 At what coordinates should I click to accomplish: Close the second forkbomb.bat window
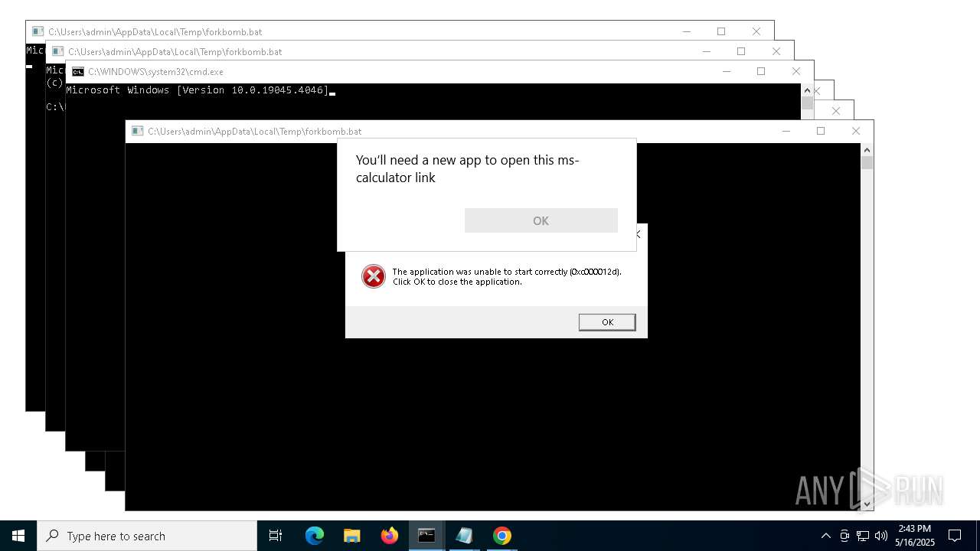pos(776,51)
